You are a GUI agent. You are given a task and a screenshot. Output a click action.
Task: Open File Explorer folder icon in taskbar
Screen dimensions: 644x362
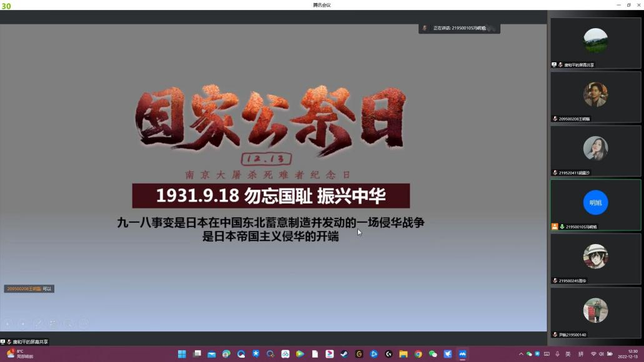[x=403, y=354]
